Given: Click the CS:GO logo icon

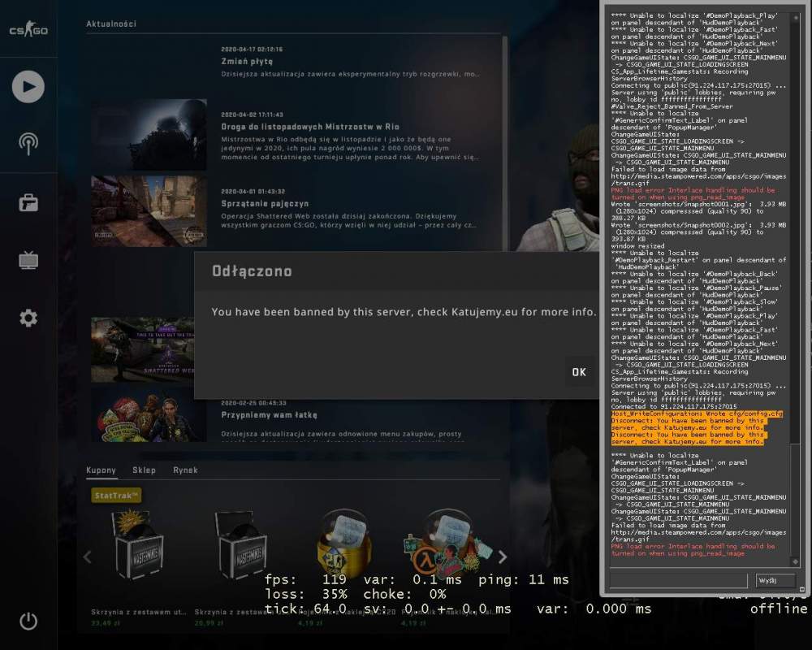Looking at the screenshot, I should pyautogui.click(x=28, y=29).
